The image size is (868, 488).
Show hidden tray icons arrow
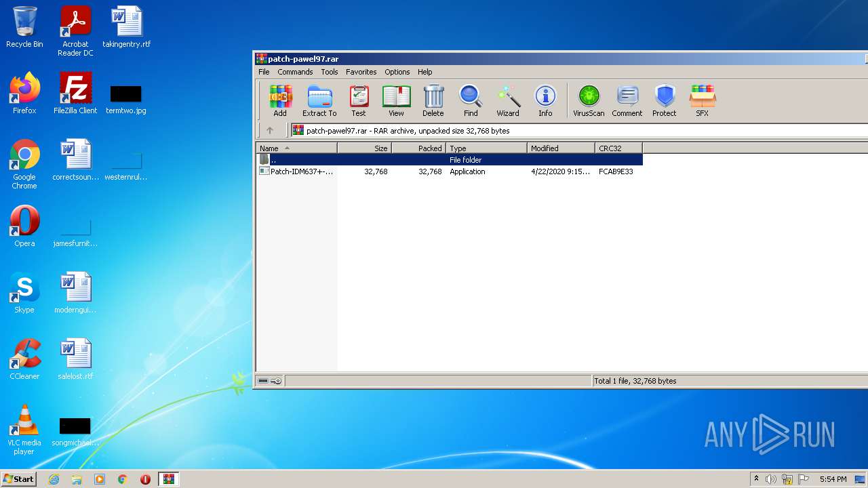[x=756, y=479]
